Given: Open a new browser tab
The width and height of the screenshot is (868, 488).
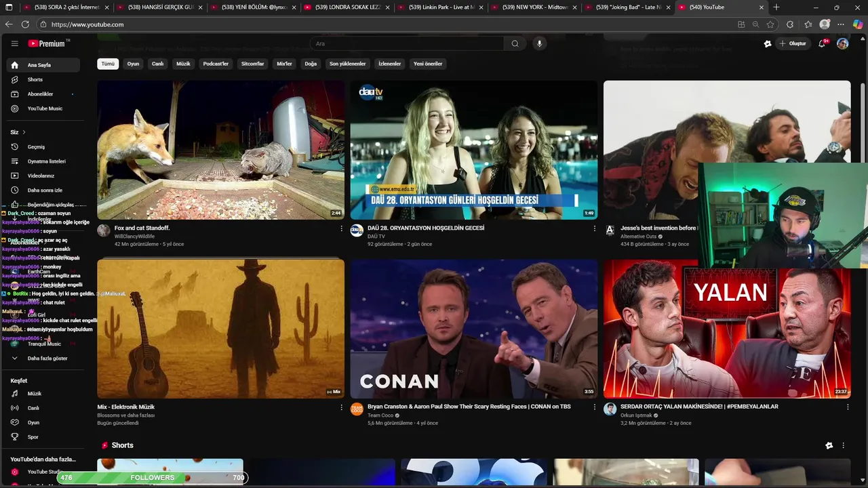Looking at the screenshot, I should click(776, 7).
